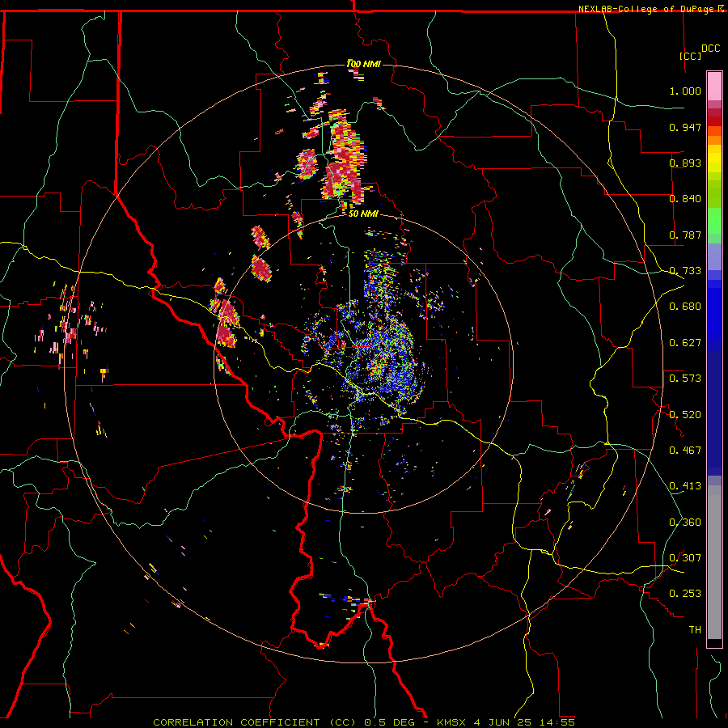The image size is (728, 728).
Task: Pick the light pink color bar segment
Action: click(714, 87)
